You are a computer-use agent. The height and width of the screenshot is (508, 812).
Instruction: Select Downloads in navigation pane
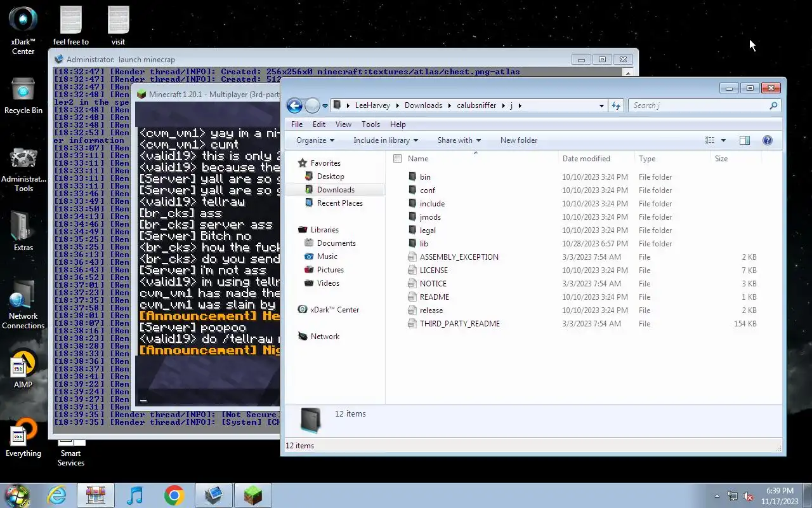[x=336, y=190]
